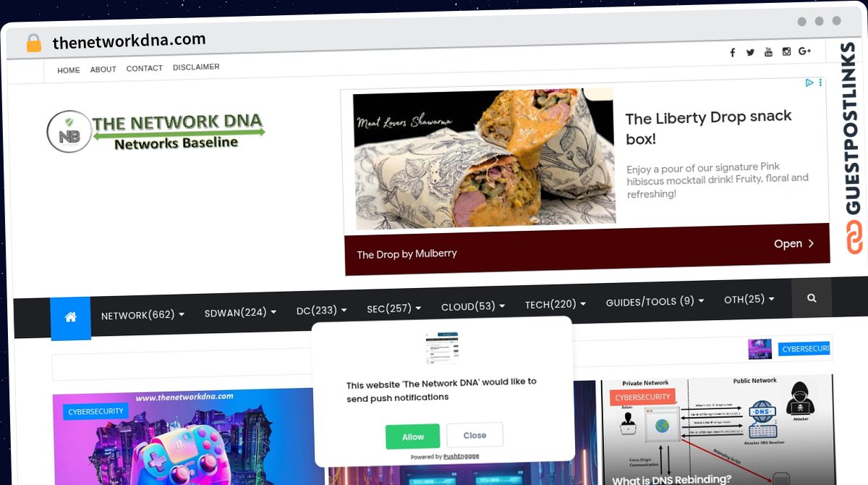This screenshot has height=485, width=868.
Task: Open the Google Plus social icon
Action: coord(805,51)
